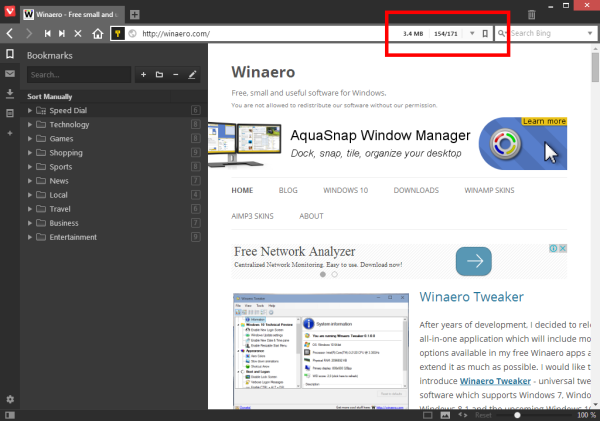Screen dimensions: 600x421
Task: Open the WINDOWS 10 menu item
Action: (x=346, y=190)
